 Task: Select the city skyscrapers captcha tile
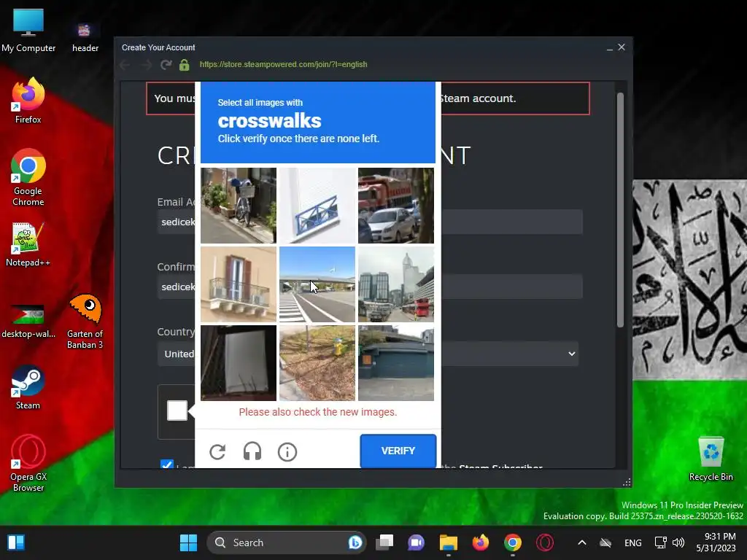point(396,284)
